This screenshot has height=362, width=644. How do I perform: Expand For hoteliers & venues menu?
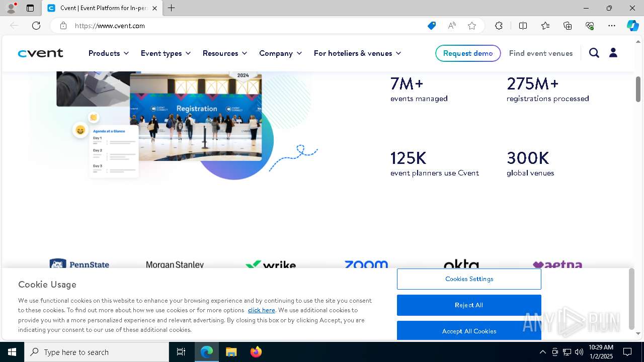click(358, 53)
